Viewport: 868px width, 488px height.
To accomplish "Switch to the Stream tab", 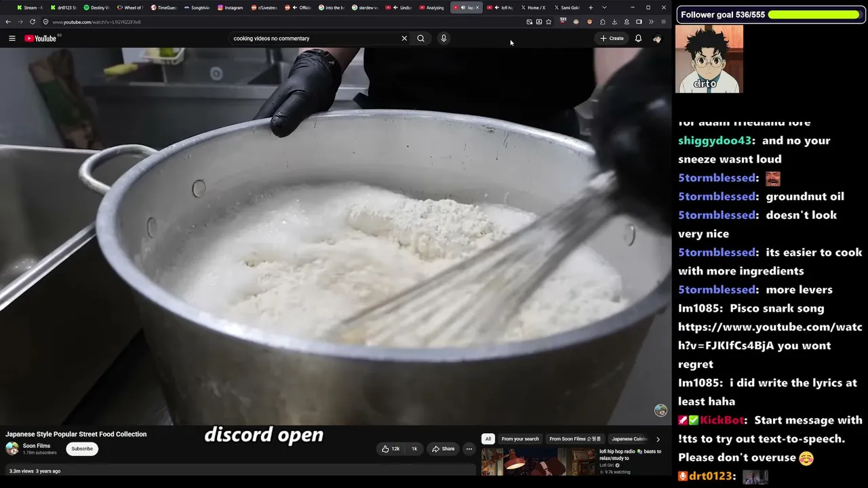I will point(30,7).
